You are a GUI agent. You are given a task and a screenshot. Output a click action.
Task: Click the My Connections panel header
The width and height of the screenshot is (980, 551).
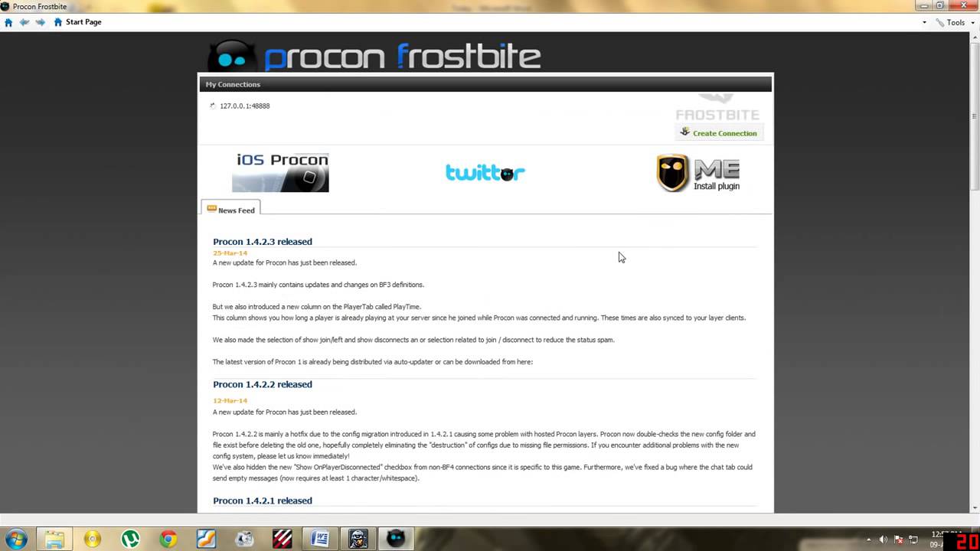point(485,84)
